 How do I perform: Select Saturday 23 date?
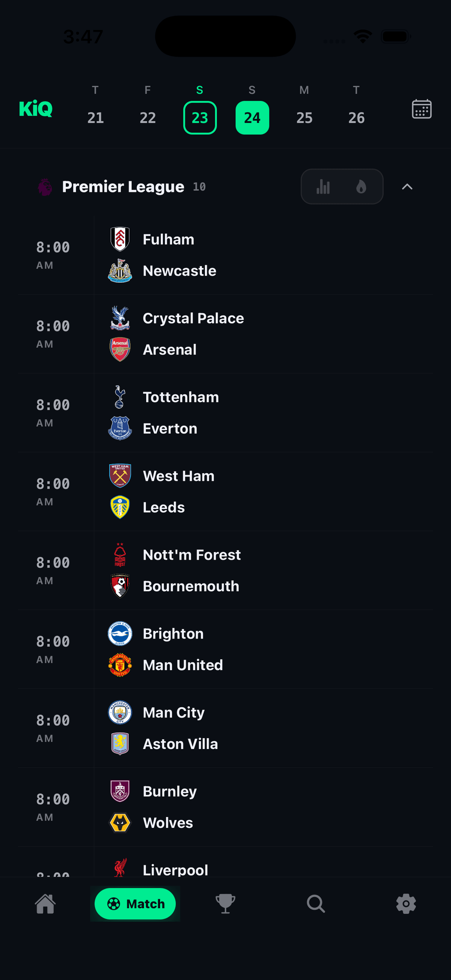[200, 118]
